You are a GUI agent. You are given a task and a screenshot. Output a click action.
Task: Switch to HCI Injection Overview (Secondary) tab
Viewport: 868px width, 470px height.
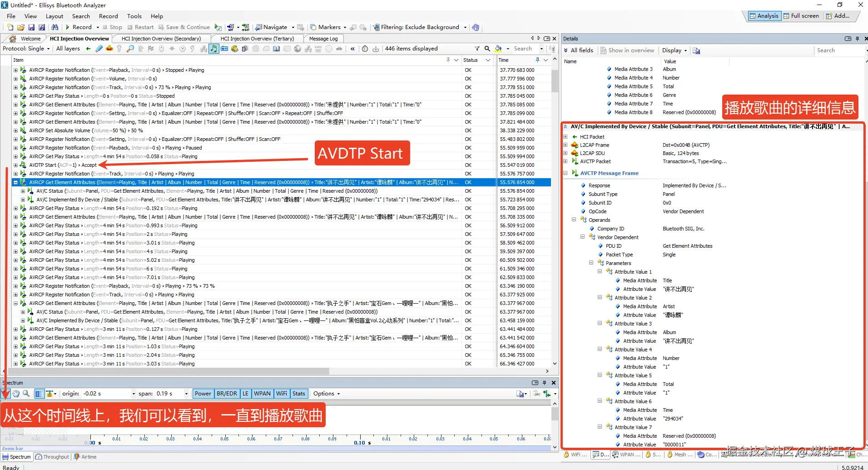(x=161, y=39)
